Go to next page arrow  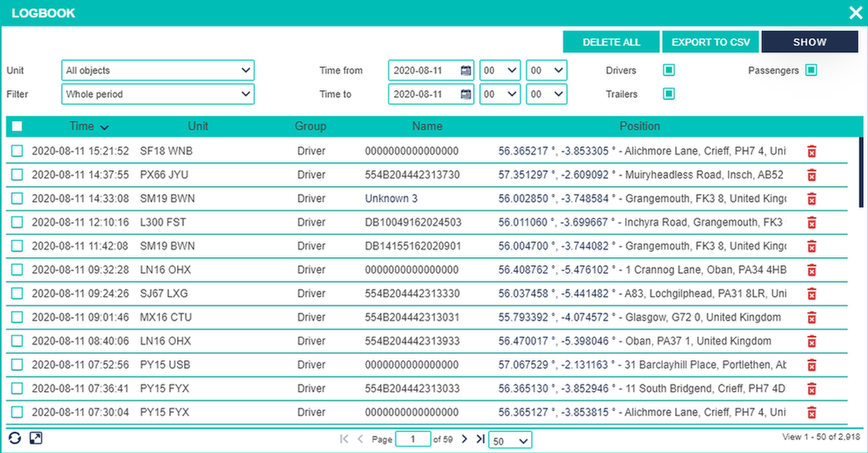(x=465, y=439)
